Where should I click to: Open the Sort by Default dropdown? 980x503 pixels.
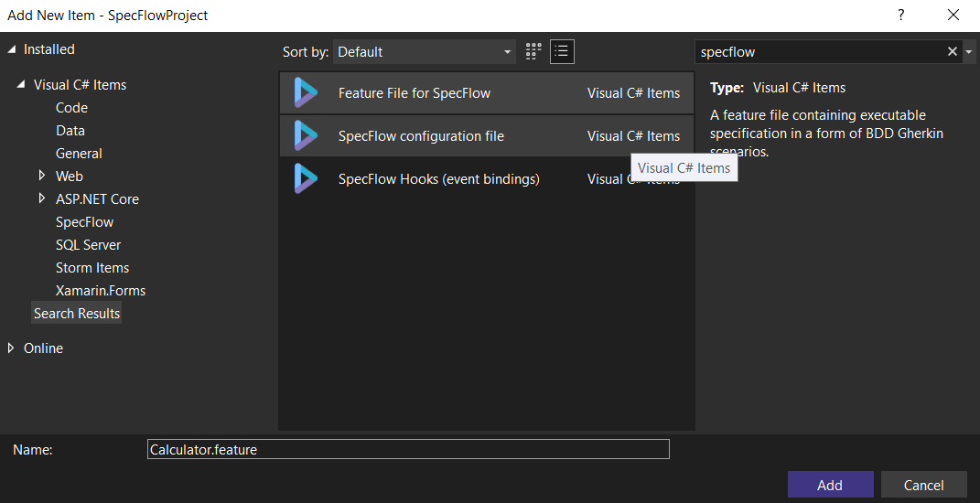pyautogui.click(x=425, y=52)
